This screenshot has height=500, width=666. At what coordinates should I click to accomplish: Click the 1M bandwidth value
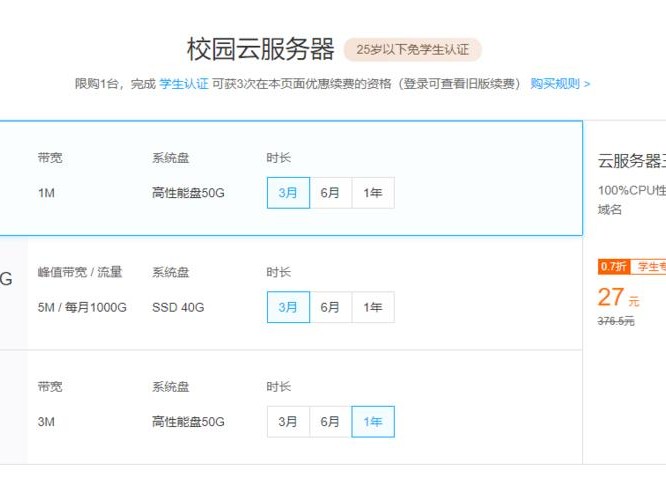(x=46, y=193)
